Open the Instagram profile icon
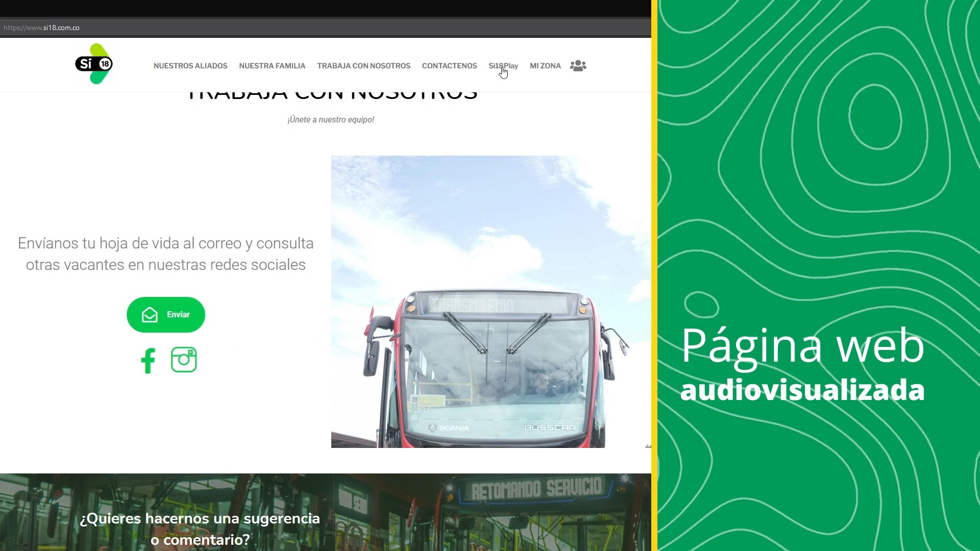980x551 pixels. pos(184,360)
